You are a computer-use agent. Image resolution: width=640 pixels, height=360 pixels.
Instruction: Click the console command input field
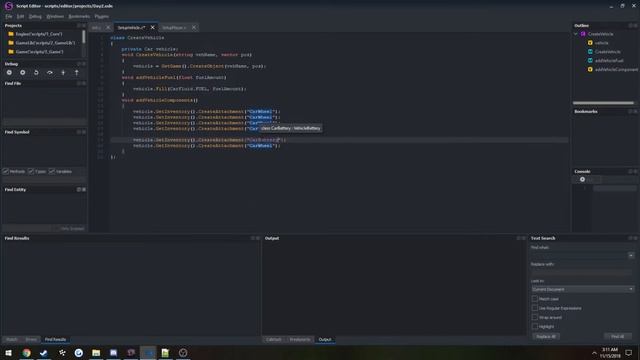coord(614,188)
